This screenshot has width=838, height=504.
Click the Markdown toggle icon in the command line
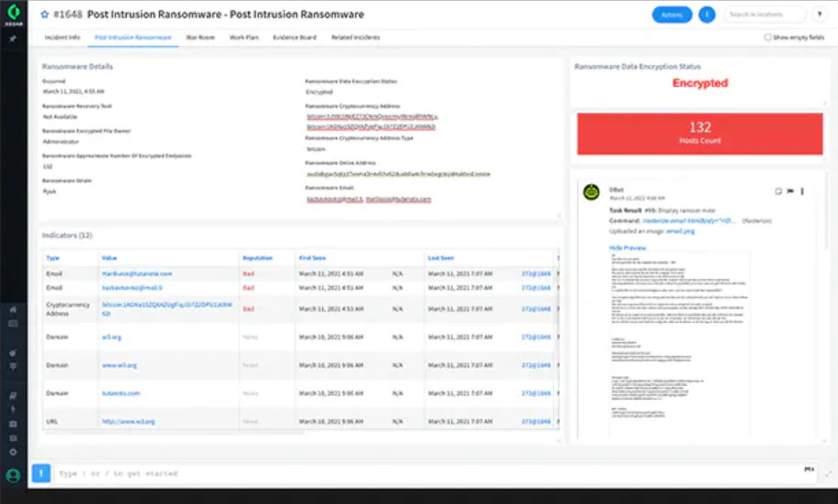[x=809, y=469]
